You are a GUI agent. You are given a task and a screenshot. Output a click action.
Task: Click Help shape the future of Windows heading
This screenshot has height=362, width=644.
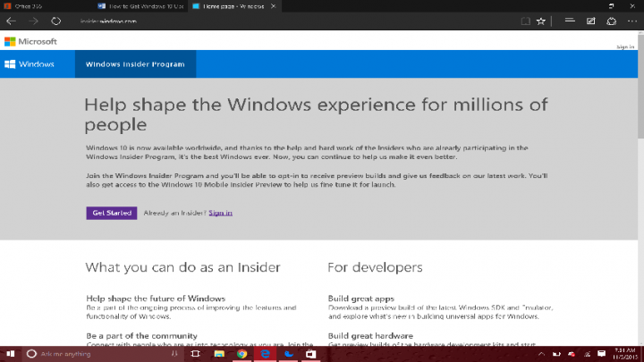(156, 299)
